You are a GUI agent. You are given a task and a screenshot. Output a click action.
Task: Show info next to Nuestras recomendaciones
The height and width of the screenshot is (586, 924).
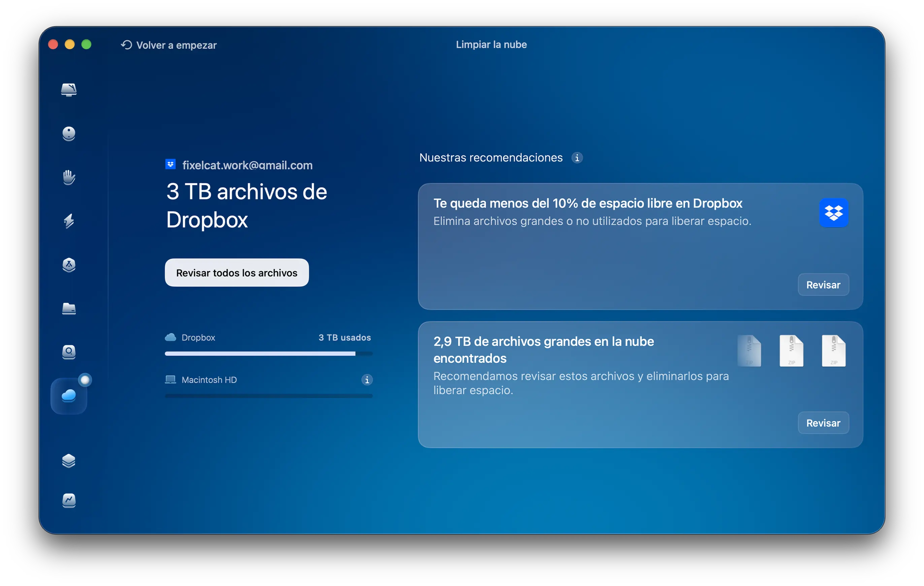coord(577,158)
